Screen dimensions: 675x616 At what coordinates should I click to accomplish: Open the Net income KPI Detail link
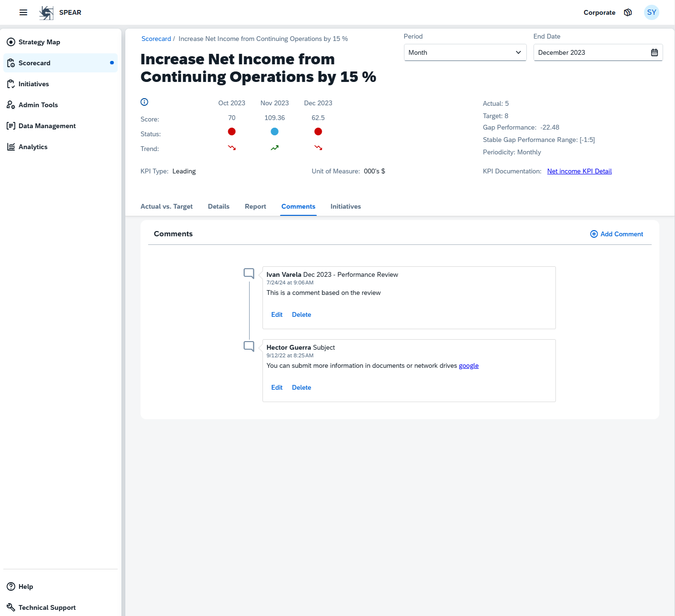(579, 171)
